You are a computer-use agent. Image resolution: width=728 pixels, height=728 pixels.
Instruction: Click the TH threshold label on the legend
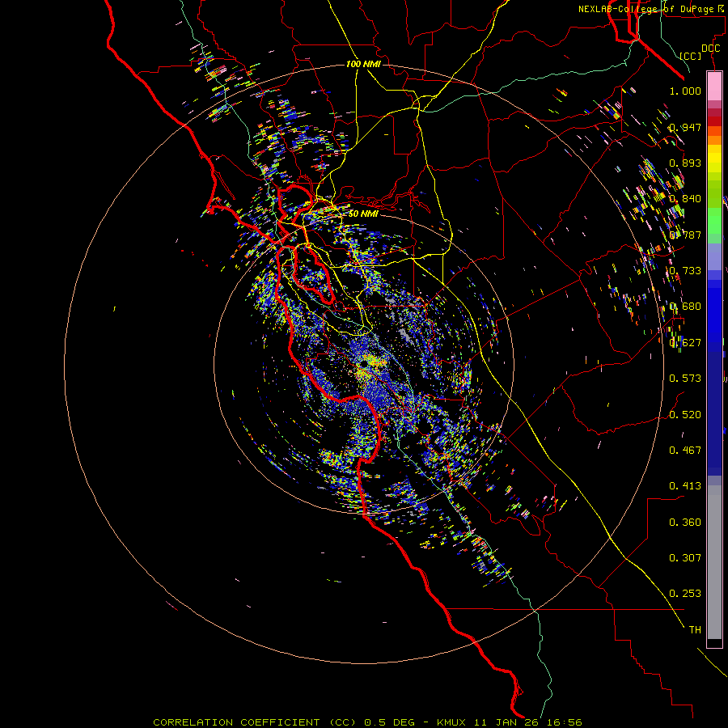[x=695, y=630]
